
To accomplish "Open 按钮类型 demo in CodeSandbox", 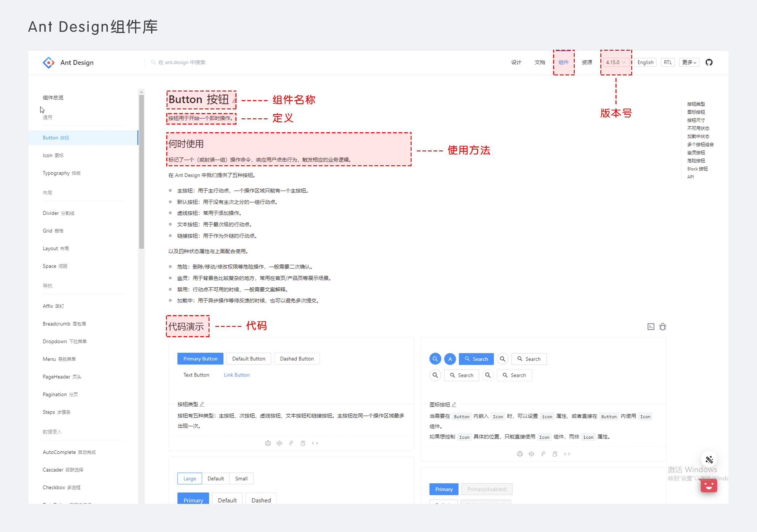I will coord(268,443).
